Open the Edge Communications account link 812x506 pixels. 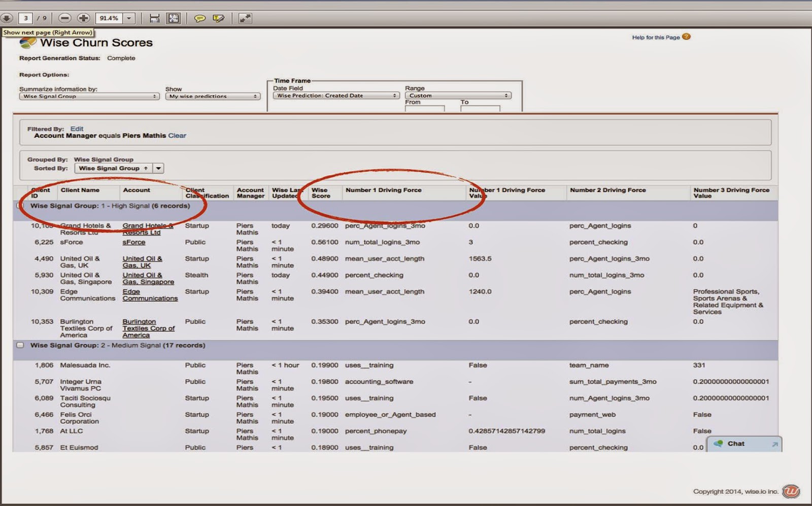point(150,295)
